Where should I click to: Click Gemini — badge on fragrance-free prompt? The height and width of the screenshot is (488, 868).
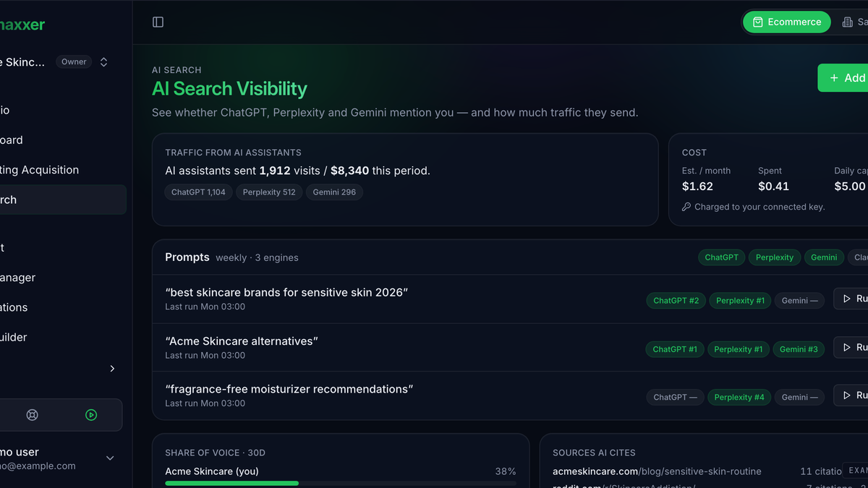click(x=799, y=397)
